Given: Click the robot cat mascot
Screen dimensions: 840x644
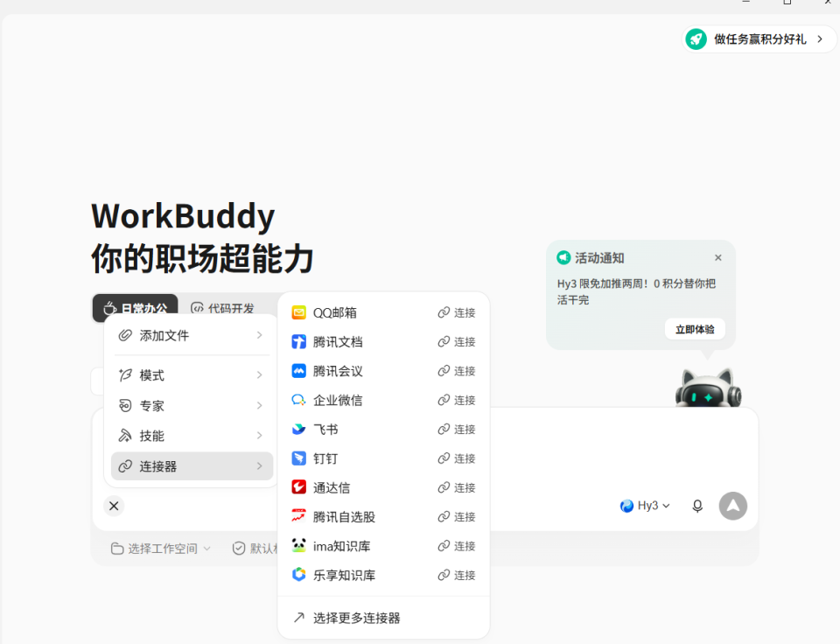Looking at the screenshot, I should (708, 387).
